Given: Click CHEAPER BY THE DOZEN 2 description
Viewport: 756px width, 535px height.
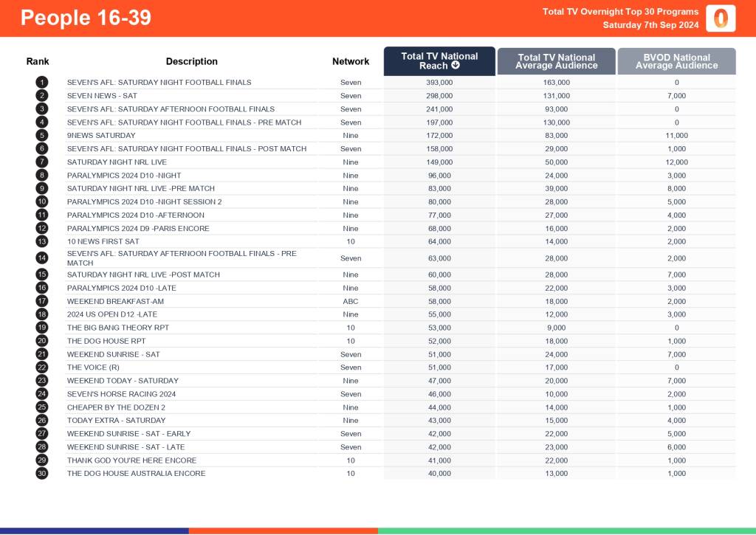Looking at the screenshot, I should 116,407.
